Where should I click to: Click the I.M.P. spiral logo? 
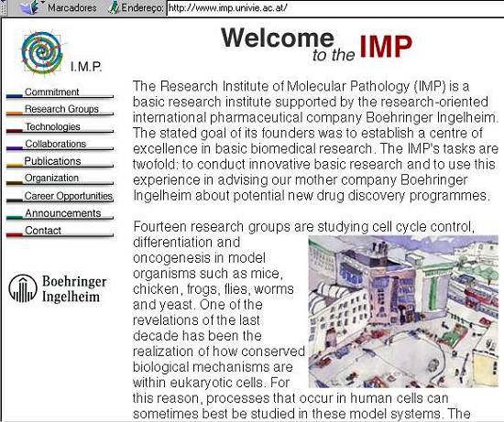pos(42,52)
